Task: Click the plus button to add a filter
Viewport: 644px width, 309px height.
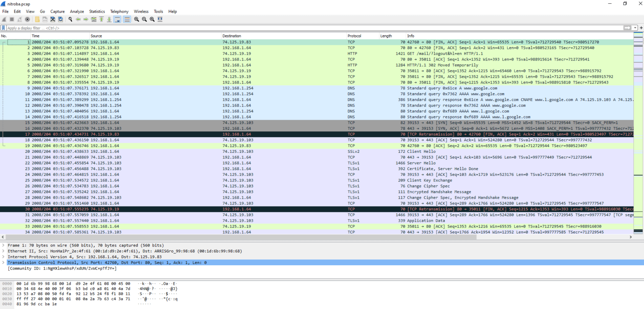Action: [641, 27]
